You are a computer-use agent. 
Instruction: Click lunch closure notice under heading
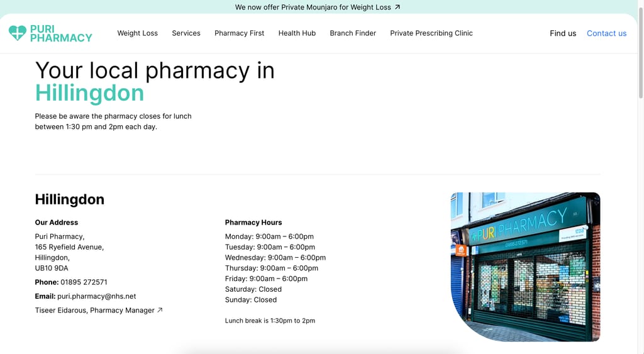click(x=113, y=121)
